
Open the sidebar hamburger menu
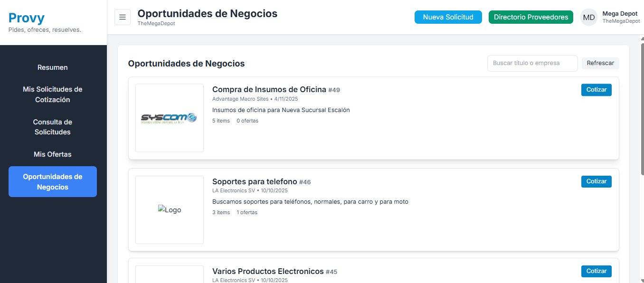tap(123, 17)
